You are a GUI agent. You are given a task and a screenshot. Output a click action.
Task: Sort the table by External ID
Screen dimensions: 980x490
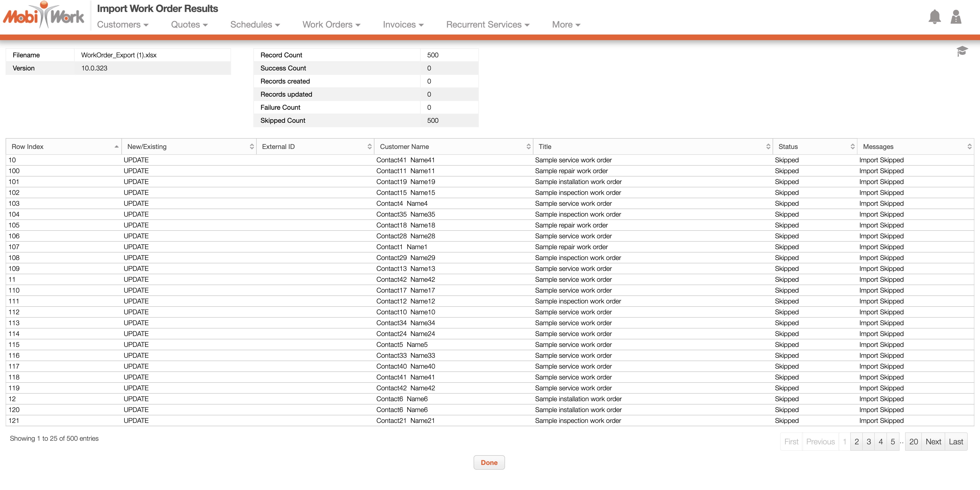[369, 147]
